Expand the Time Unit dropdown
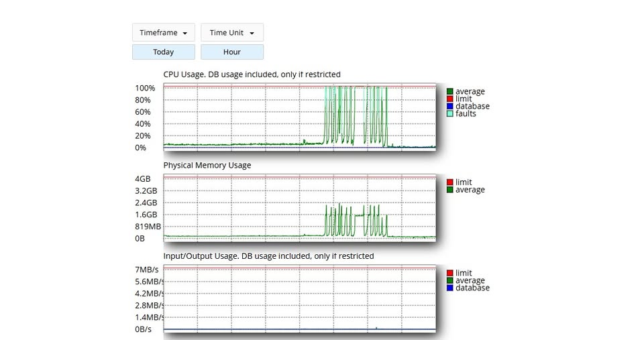Screen dimensions: 644x340 [231, 33]
